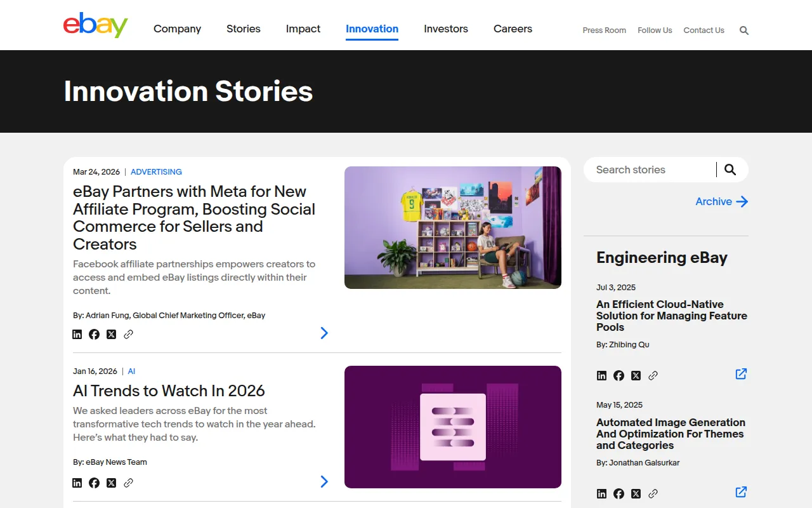Open the Stories menu
The width and height of the screenshot is (812, 508).
pyautogui.click(x=244, y=29)
